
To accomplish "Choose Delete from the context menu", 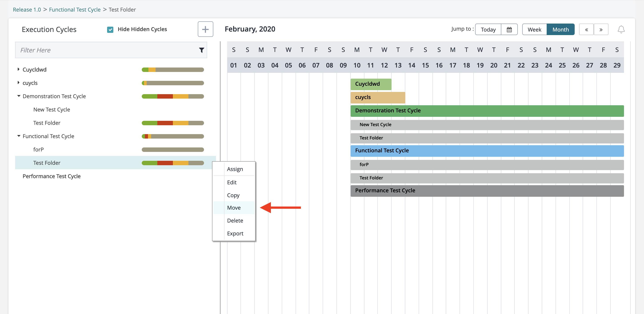I will [x=235, y=221].
